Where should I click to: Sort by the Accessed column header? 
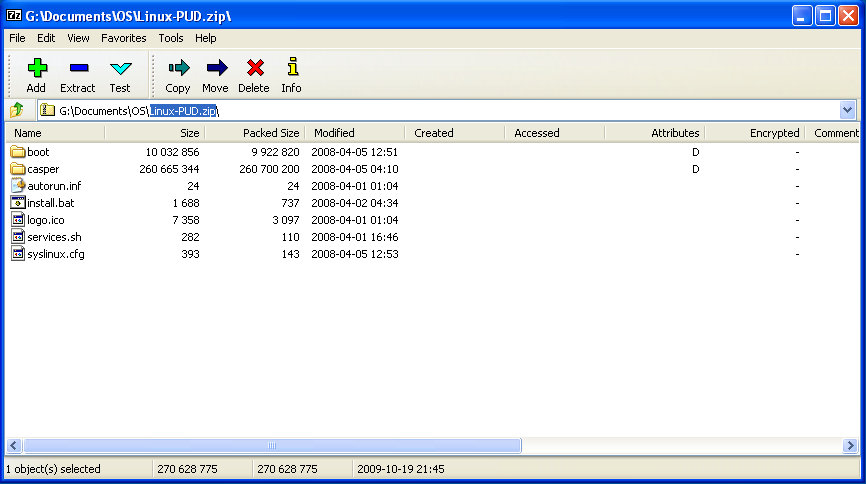(555, 133)
